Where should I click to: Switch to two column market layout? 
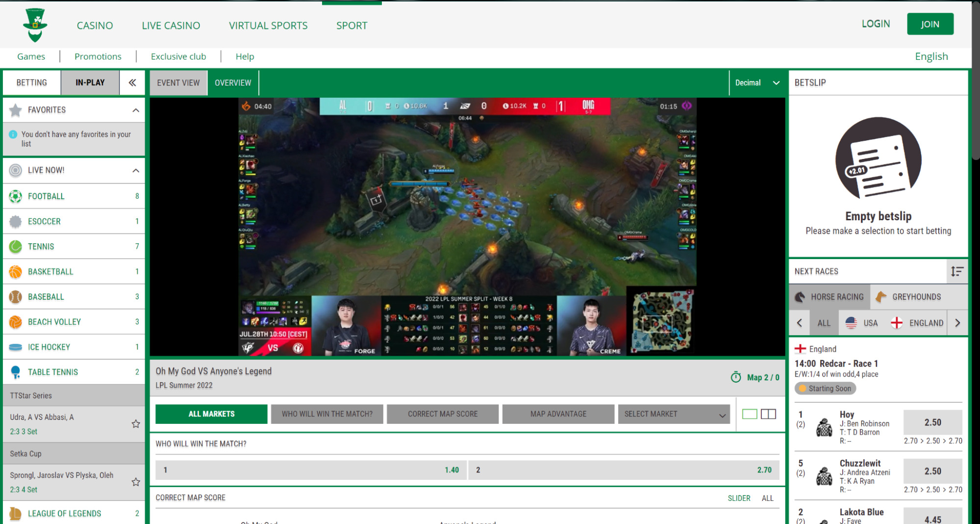pos(768,414)
